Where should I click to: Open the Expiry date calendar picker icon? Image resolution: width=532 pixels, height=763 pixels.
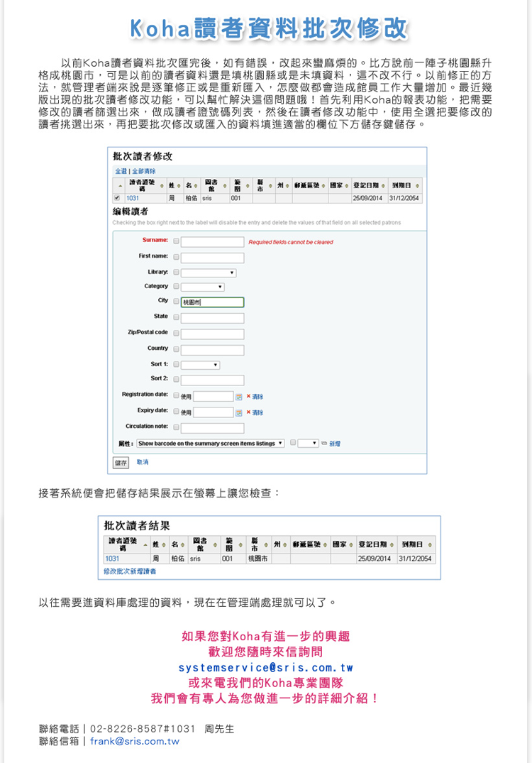coord(239,413)
